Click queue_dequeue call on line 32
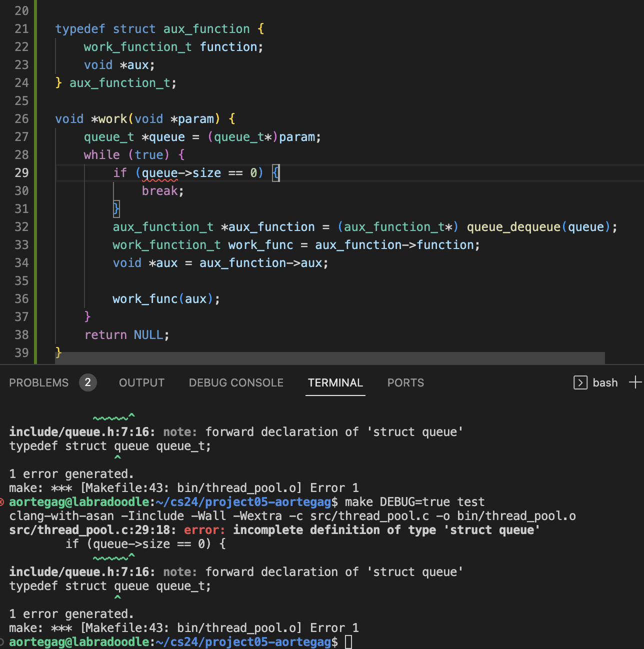The width and height of the screenshot is (644, 649). [513, 227]
